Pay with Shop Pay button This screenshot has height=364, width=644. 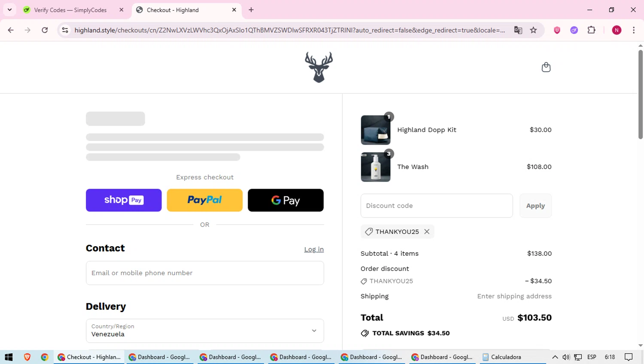124,200
